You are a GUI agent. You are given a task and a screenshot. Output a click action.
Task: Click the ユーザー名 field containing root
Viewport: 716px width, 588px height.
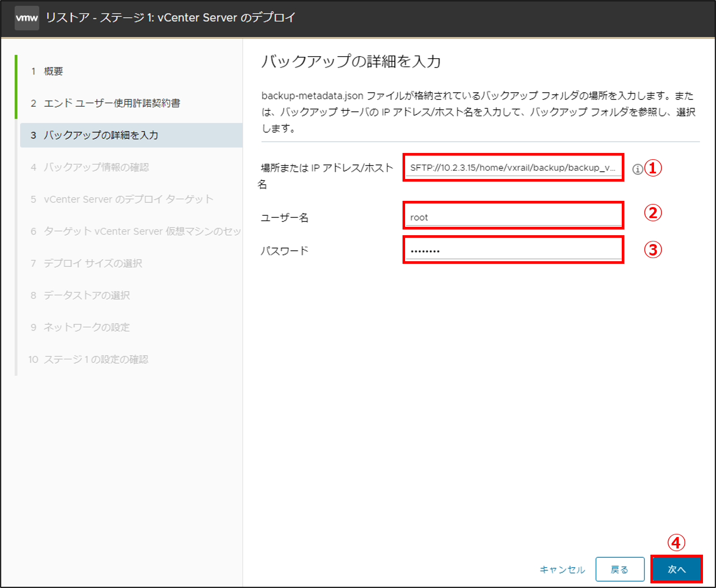513,216
